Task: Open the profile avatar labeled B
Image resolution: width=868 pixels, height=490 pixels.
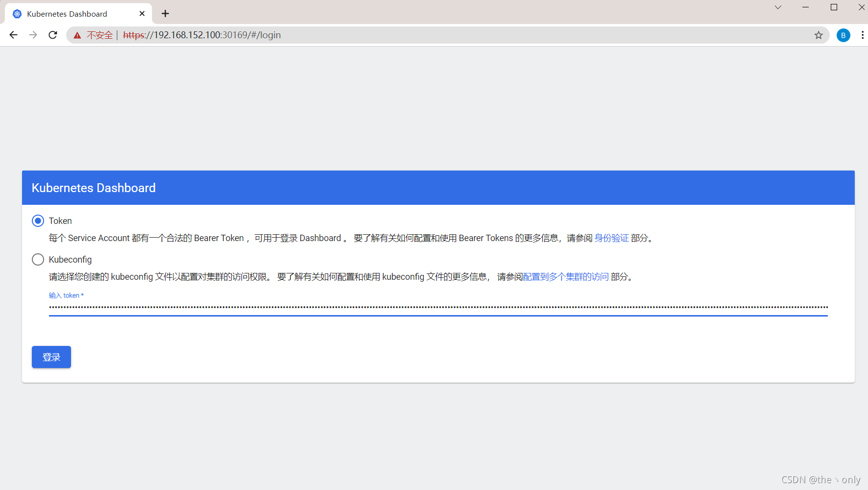Action: click(x=844, y=35)
